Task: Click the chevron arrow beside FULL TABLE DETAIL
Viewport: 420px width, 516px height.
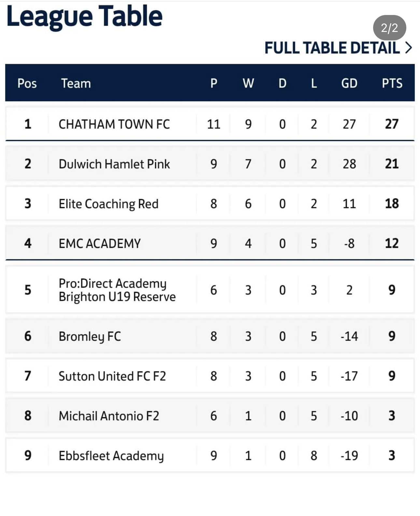Action: [409, 48]
